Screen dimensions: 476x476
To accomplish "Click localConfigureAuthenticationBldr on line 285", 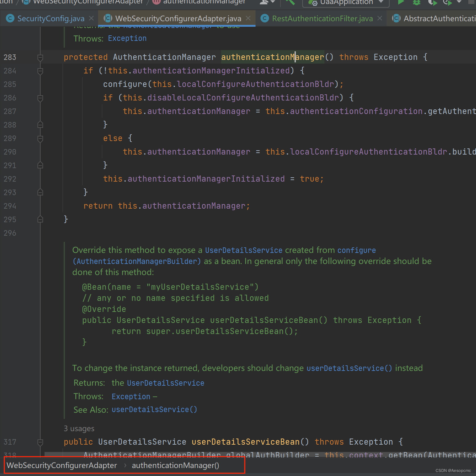I will (x=256, y=84).
